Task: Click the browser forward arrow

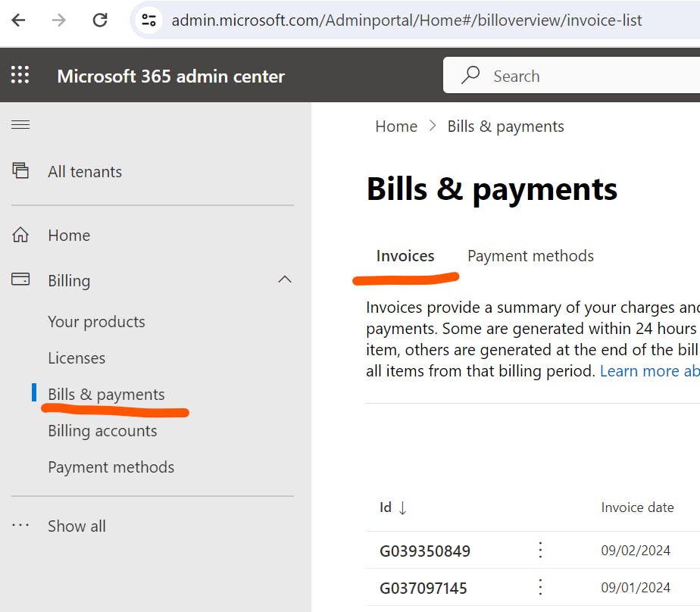Action: coord(58,20)
